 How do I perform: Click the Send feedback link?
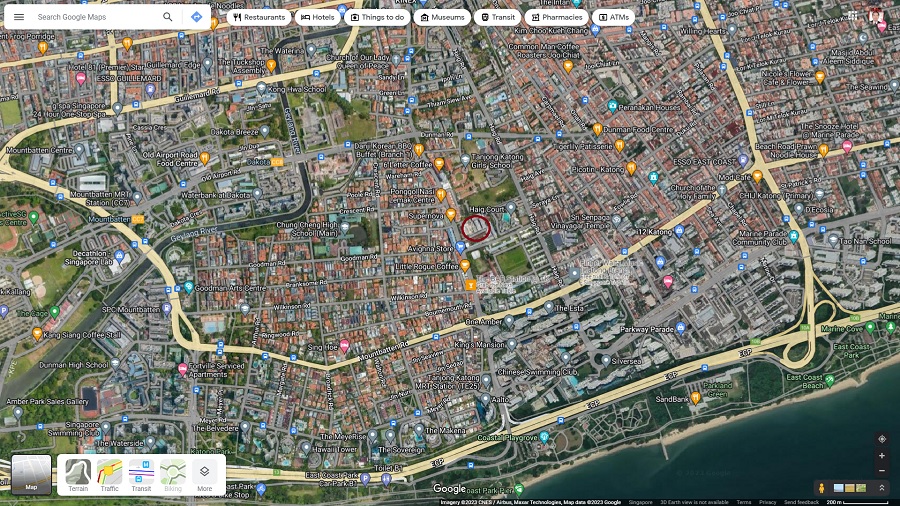click(801, 502)
